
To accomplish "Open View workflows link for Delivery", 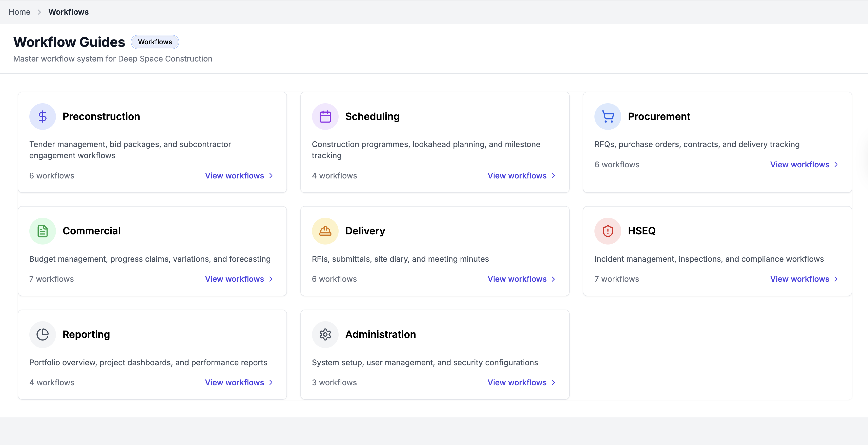I will tap(522, 279).
